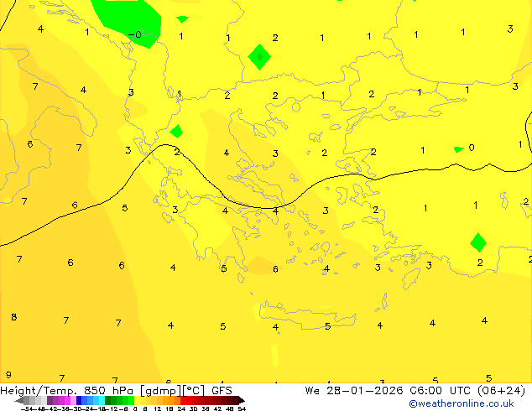Click the temperature value 9 on the map
The height and width of the screenshot is (411, 532).
click(x=8, y=375)
